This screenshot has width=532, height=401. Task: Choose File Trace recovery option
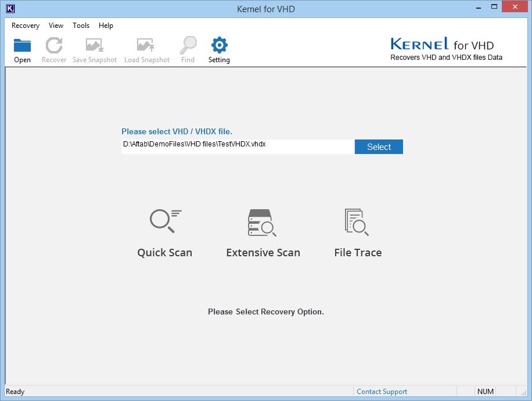(x=358, y=234)
